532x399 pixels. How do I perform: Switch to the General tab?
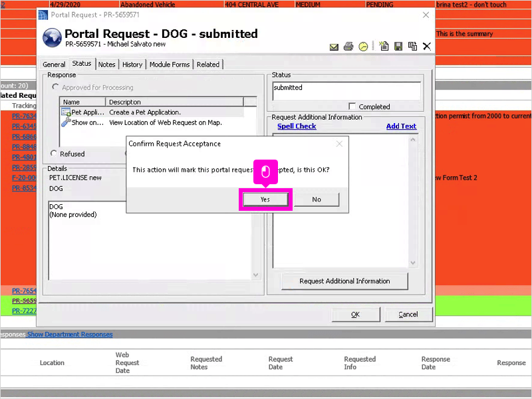(x=54, y=64)
